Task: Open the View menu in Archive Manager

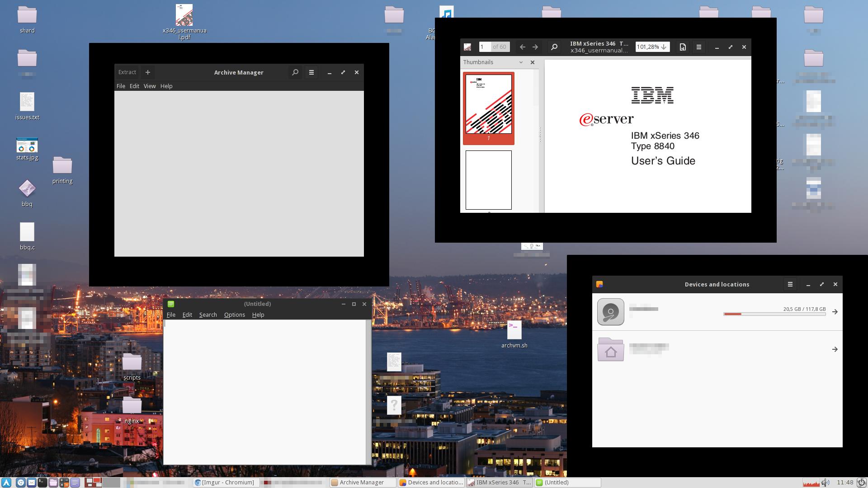Action: [149, 86]
